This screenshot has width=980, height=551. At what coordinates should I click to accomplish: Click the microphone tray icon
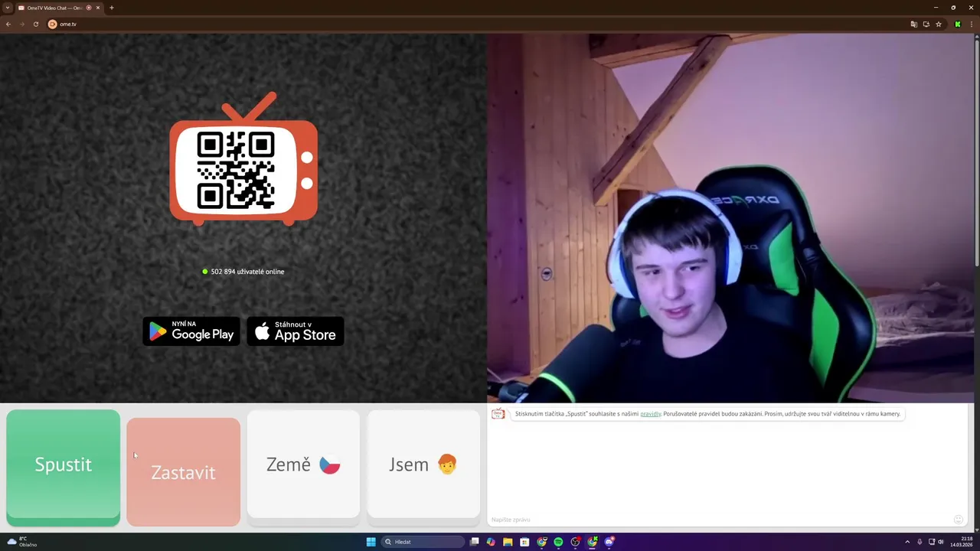[x=920, y=542]
